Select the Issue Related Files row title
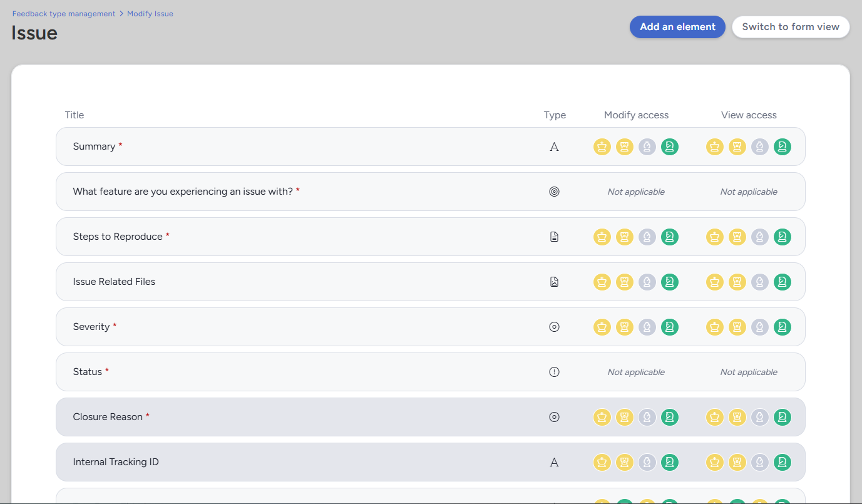The height and width of the screenshot is (504, 862). [x=114, y=282]
